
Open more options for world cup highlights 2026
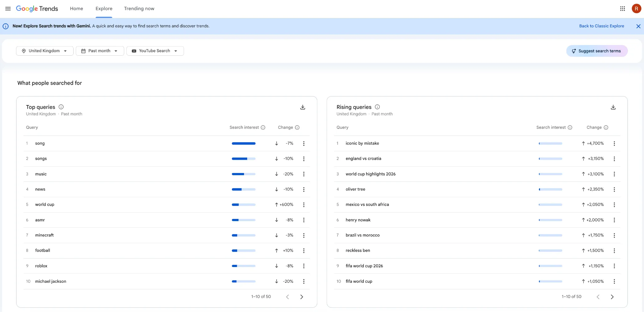pyautogui.click(x=614, y=174)
